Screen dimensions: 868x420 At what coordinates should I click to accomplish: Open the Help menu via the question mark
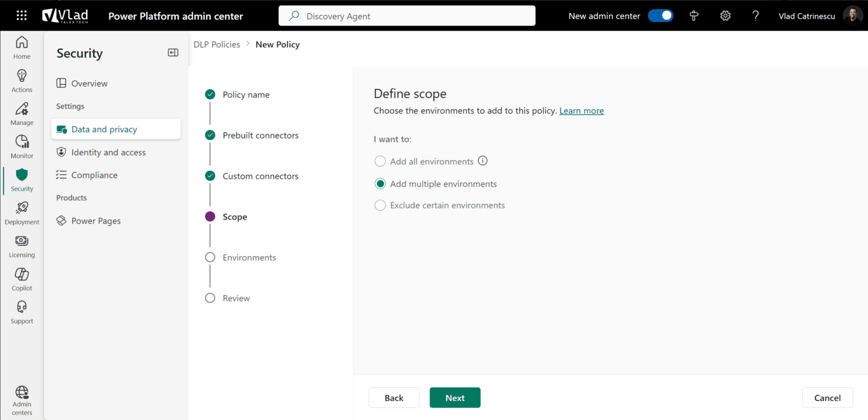pos(756,16)
